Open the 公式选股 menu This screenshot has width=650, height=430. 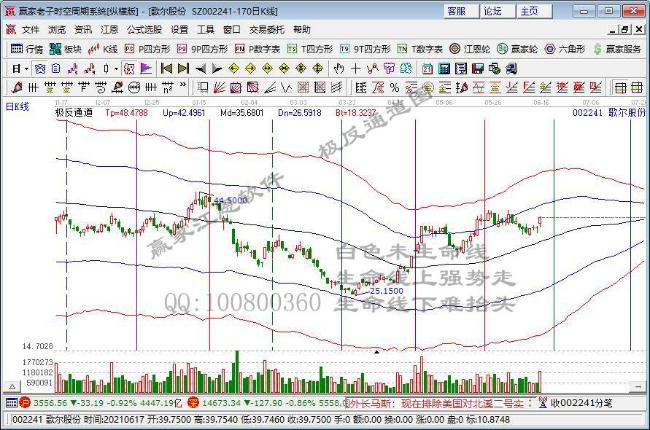[x=144, y=29]
